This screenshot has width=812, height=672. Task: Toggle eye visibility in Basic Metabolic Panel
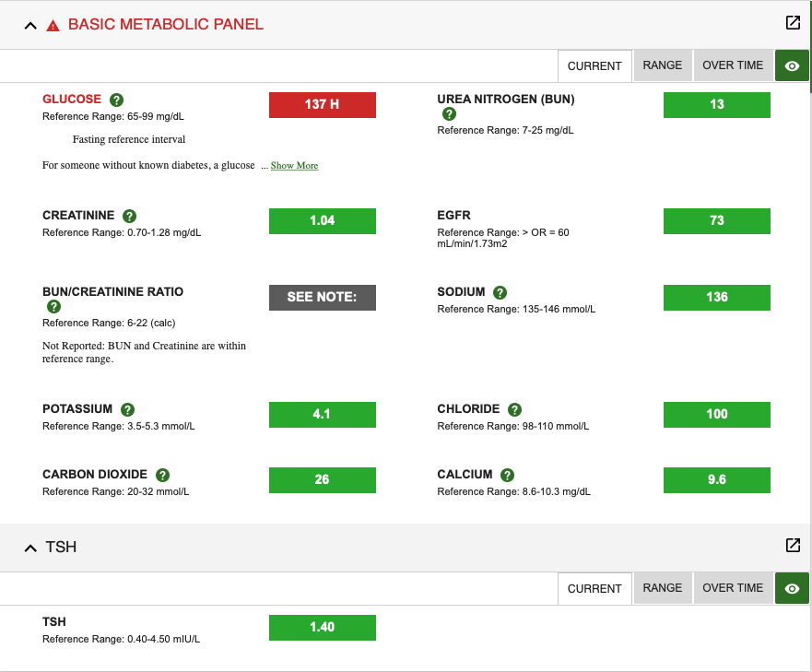tap(792, 65)
